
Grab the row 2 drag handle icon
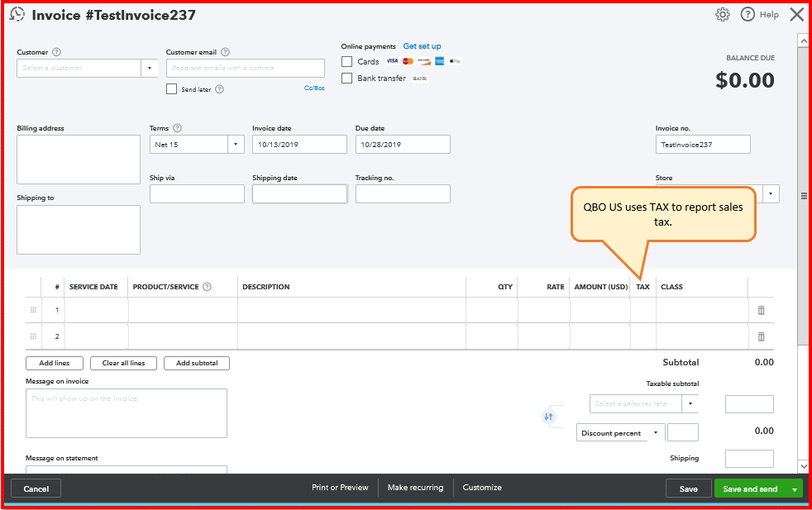coord(33,336)
